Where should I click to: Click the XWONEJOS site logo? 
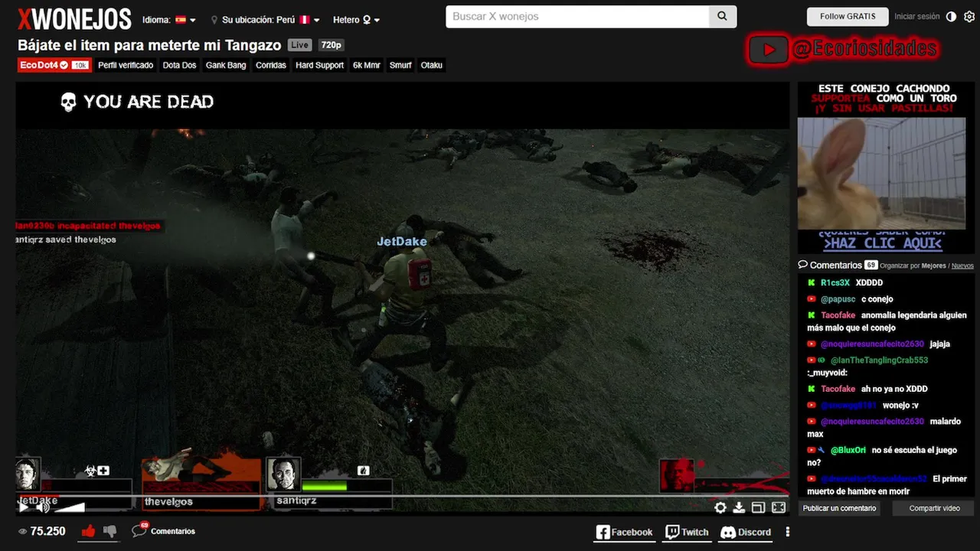click(74, 18)
